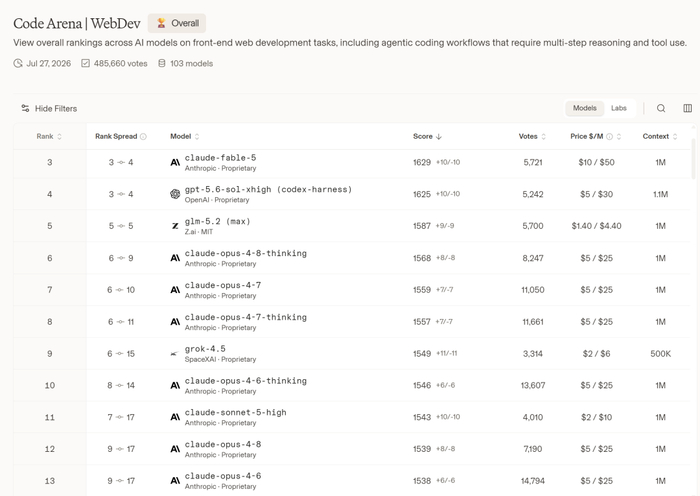Click the database icon beside 103 models

coord(162,63)
